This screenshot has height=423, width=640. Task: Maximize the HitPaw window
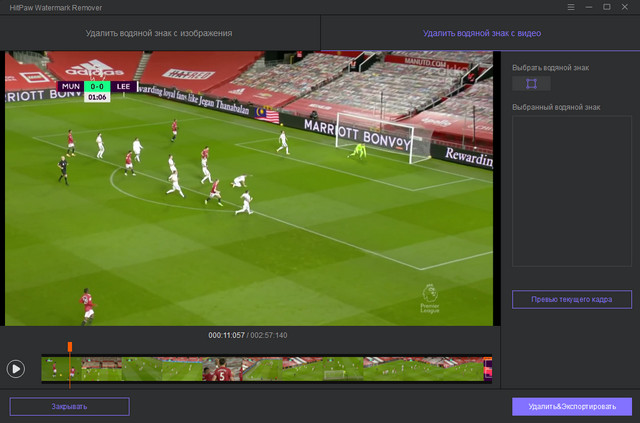point(606,7)
